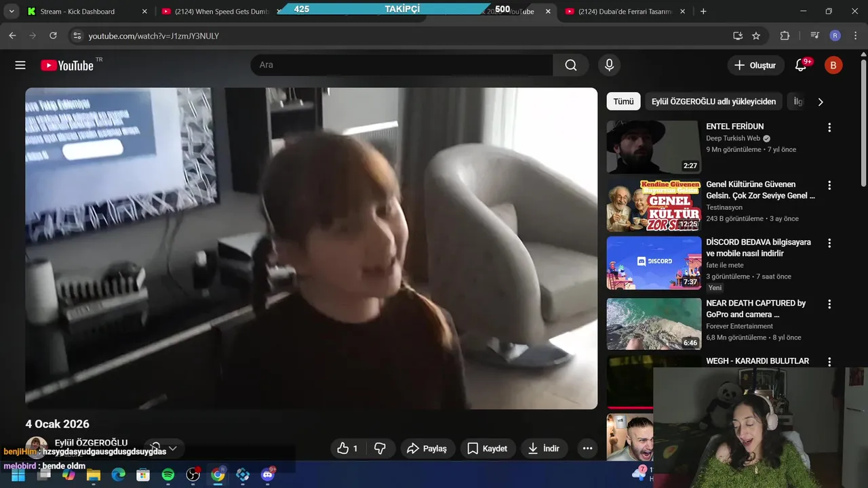Open Microsoft Store from the taskbar
Screen dimensions: 868x488
click(143, 475)
